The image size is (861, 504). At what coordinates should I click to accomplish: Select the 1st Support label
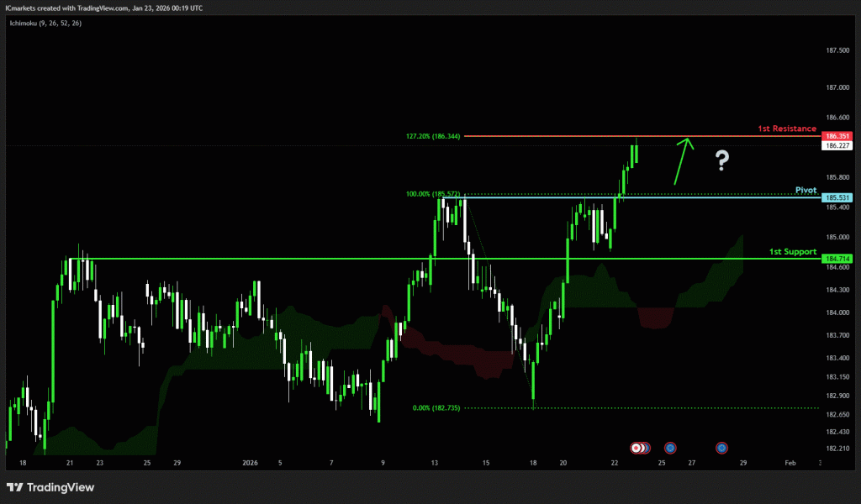(x=792, y=251)
